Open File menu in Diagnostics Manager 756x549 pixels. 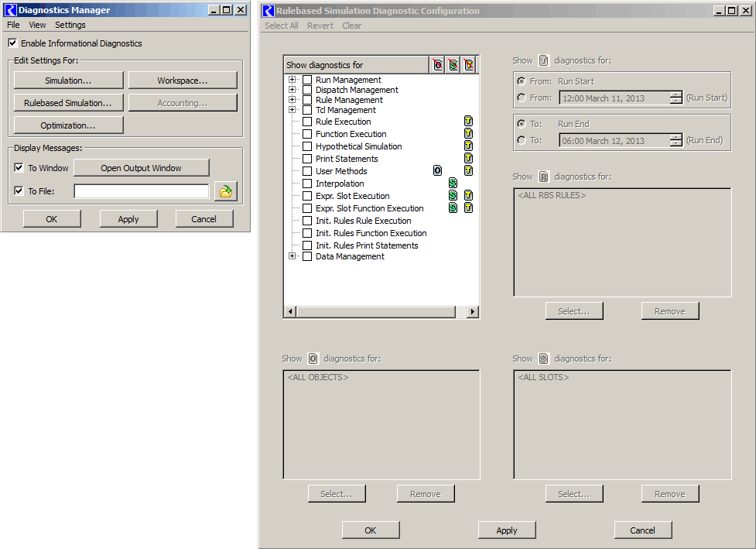pos(13,25)
